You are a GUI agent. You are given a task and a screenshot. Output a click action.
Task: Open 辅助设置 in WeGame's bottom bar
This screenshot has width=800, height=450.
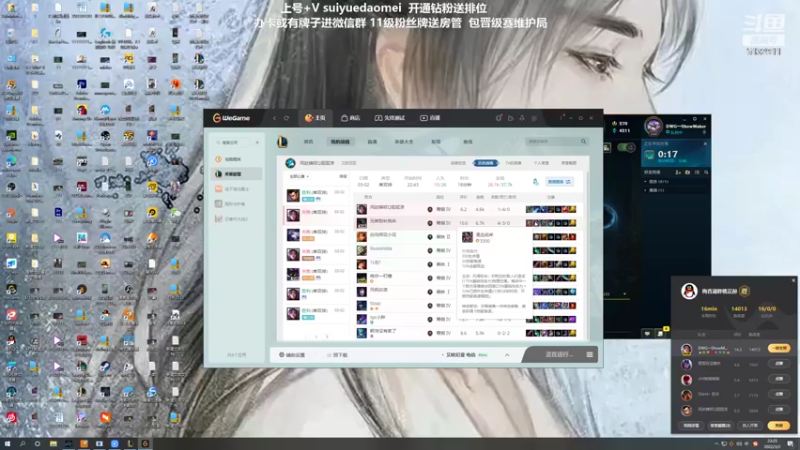pyautogui.click(x=292, y=355)
